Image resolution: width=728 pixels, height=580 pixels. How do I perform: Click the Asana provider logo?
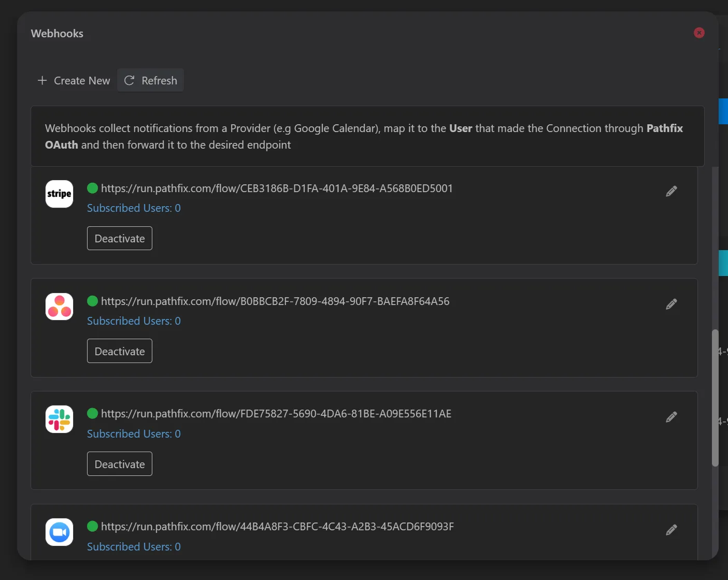coord(59,307)
